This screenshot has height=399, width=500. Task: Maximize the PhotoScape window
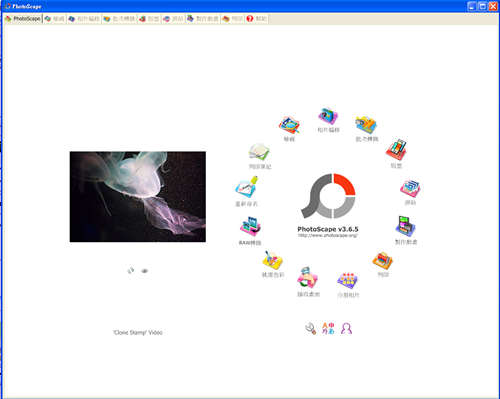pos(483,6)
